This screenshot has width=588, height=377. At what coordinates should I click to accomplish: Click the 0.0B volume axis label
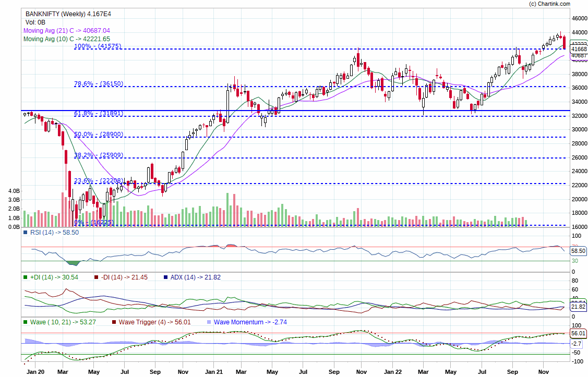tap(14, 227)
